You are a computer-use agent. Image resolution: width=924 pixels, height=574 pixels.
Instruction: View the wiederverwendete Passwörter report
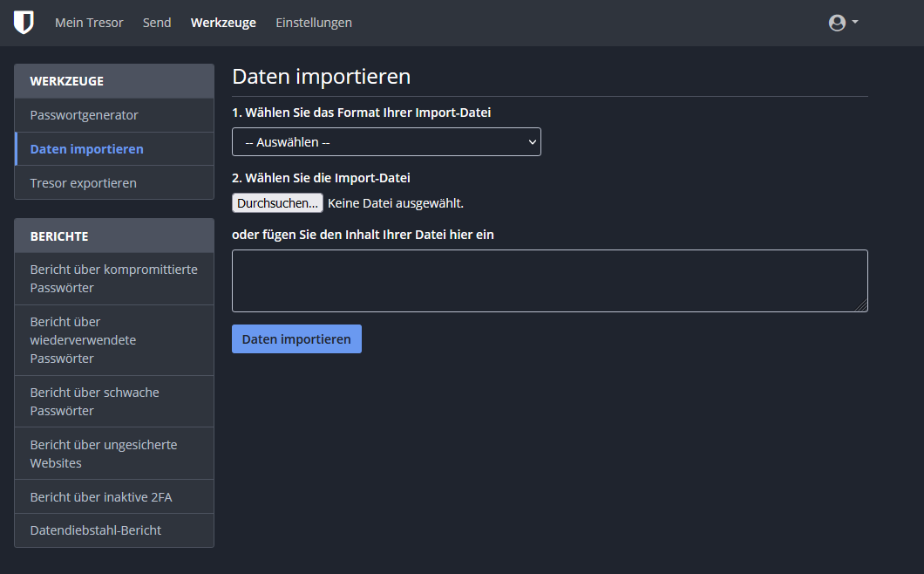[x=83, y=340]
